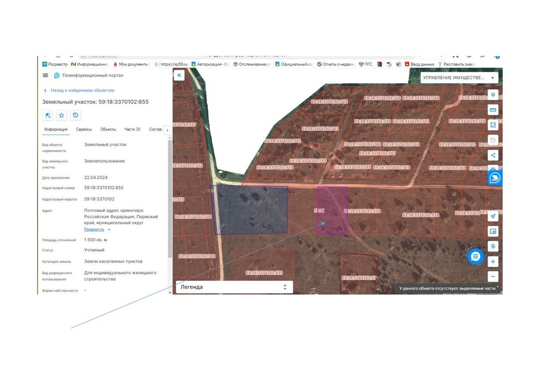Open the blue chat bubble button
This screenshot has height=392, width=554.
click(476, 256)
